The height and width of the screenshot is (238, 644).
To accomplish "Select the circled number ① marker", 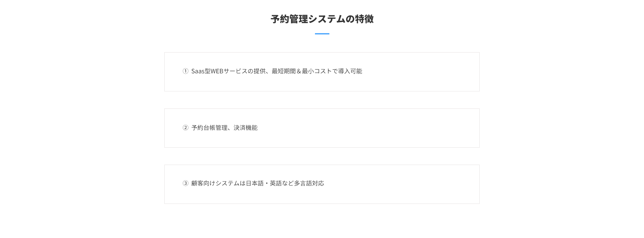I will [x=185, y=71].
